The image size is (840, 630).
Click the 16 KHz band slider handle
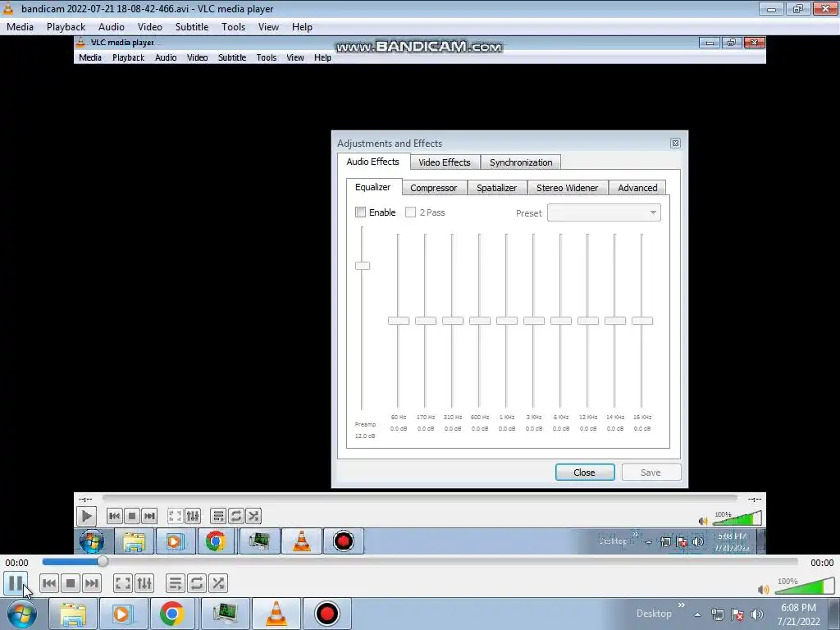642,321
